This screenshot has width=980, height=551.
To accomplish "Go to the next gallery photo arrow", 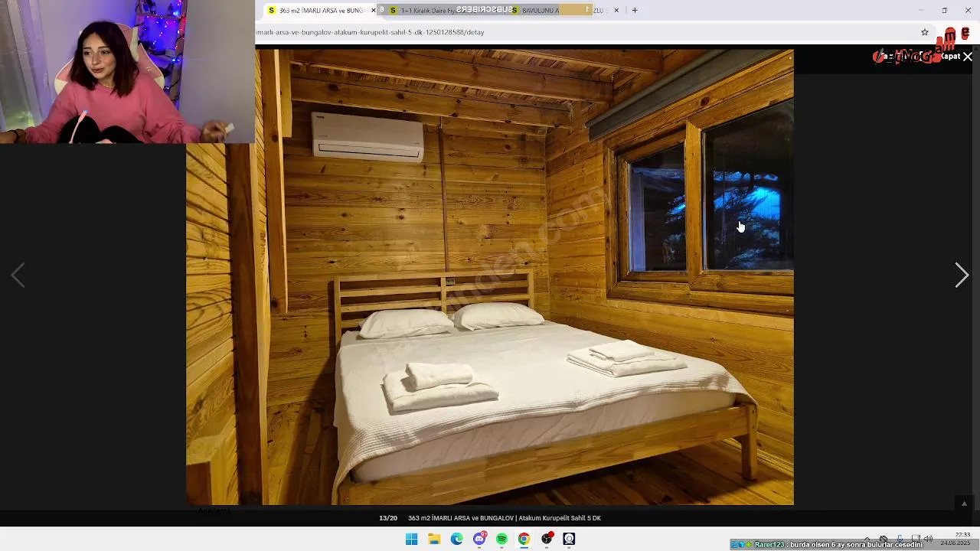I will (x=962, y=275).
